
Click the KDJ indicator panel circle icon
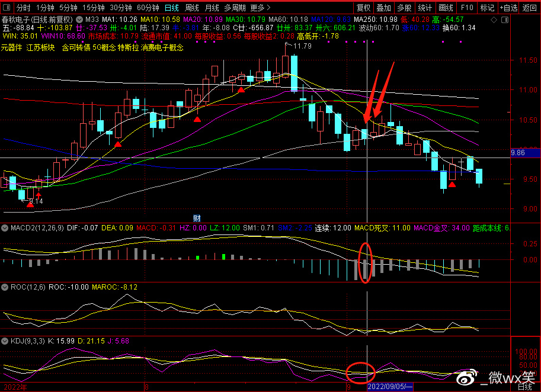(4, 341)
